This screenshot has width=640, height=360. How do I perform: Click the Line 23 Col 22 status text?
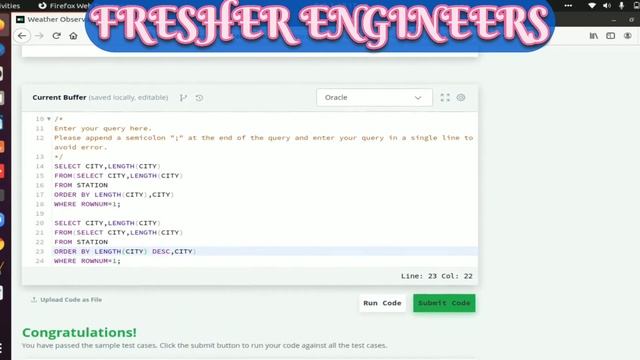tap(437, 276)
